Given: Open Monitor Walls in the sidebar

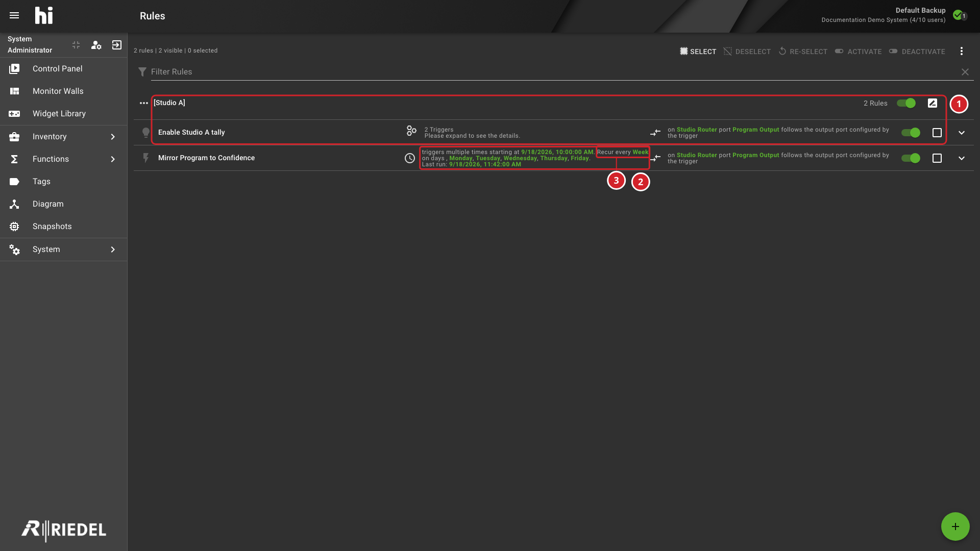Looking at the screenshot, I should point(64,91).
